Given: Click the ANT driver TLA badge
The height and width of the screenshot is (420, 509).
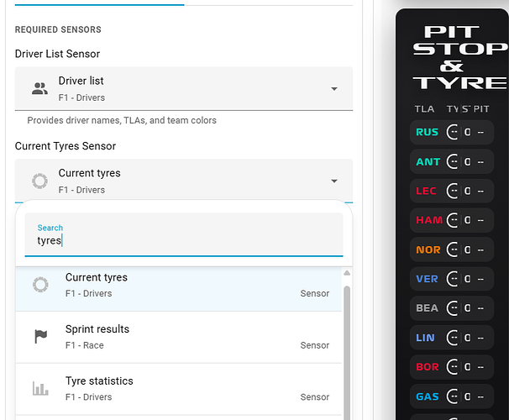Looking at the screenshot, I should tap(428, 161).
